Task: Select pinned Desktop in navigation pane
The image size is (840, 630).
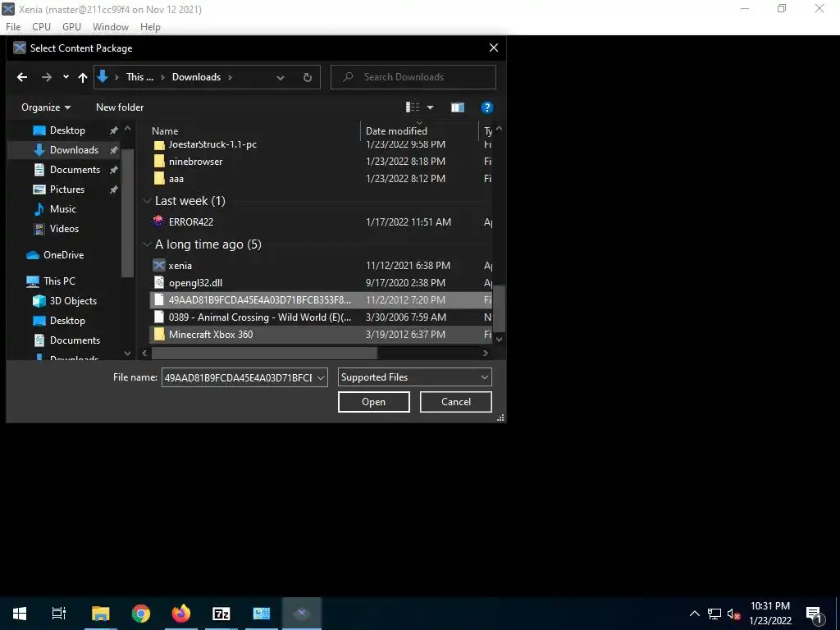Action: point(67,130)
